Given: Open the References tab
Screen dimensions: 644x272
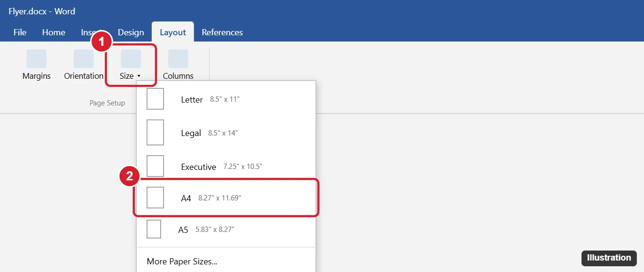Looking at the screenshot, I should [222, 32].
